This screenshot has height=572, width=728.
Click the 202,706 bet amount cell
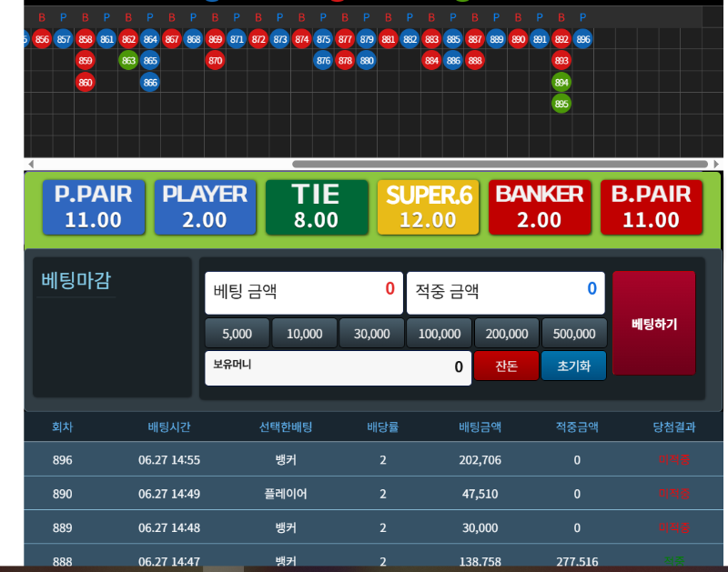(480, 460)
